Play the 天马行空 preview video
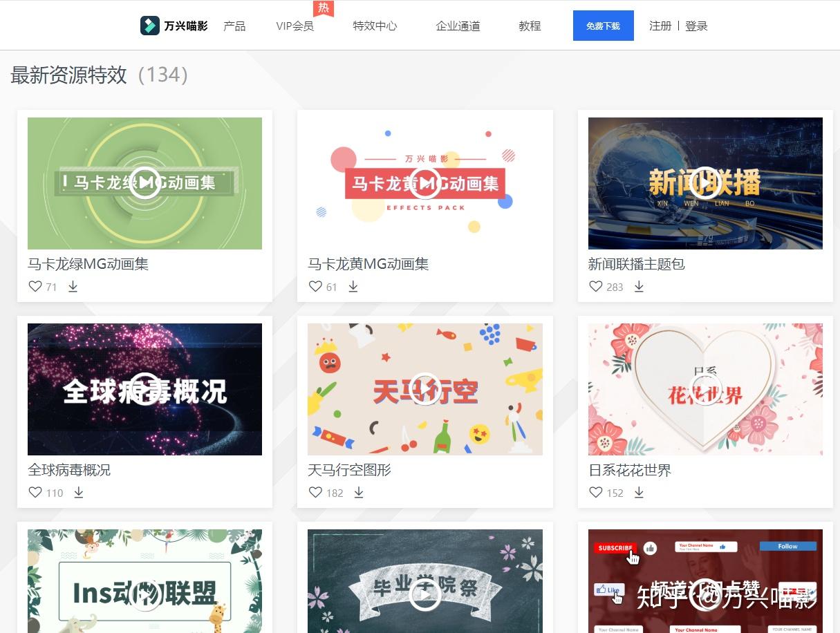This screenshot has height=633, width=840. [x=424, y=389]
